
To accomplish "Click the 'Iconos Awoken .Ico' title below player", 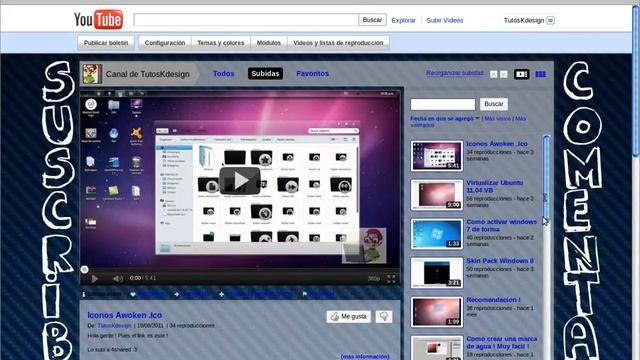I will [124, 315].
